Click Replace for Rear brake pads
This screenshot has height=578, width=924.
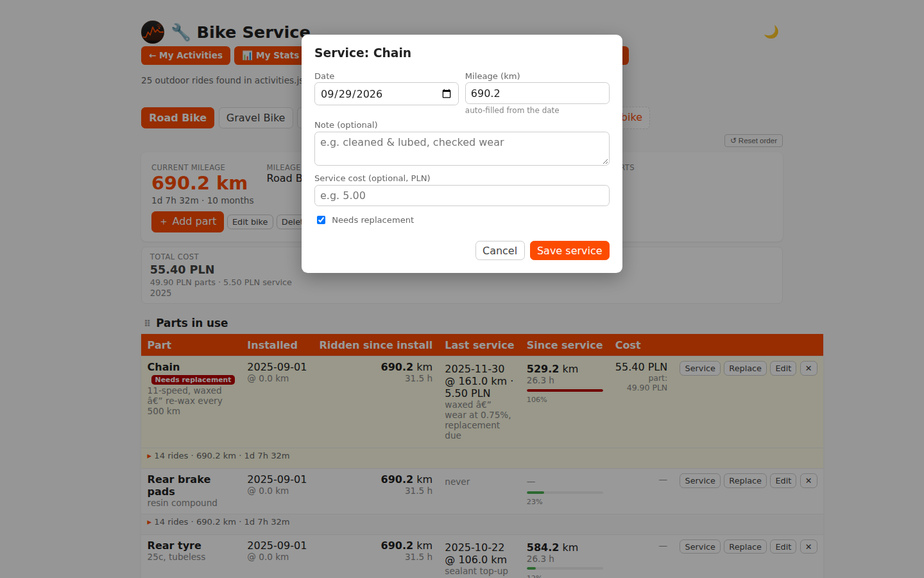[x=745, y=481]
